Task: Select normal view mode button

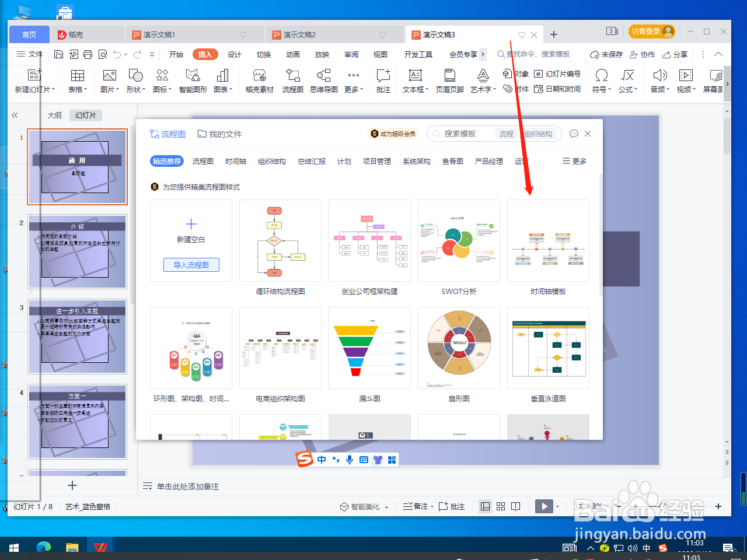Action: point(486,506)
